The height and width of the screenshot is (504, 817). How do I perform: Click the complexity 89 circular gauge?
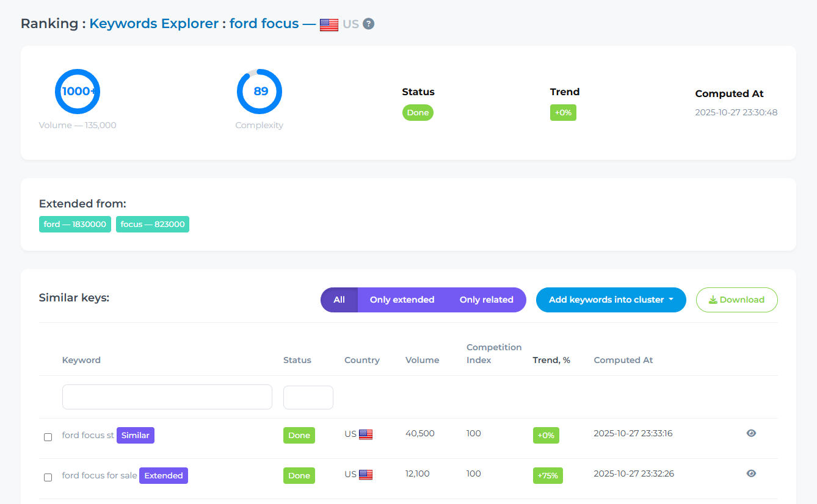(x=260, y=92)
